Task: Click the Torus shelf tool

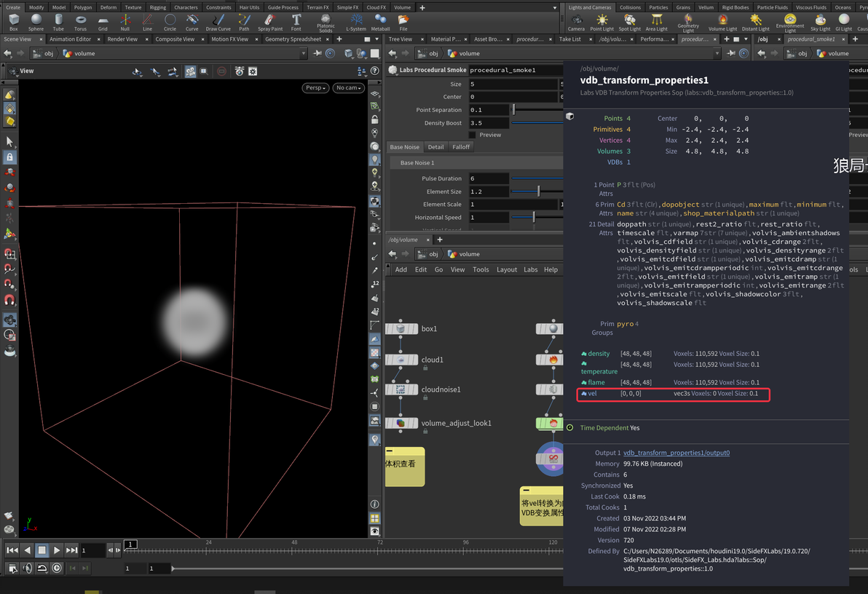Action: point(80,22)
